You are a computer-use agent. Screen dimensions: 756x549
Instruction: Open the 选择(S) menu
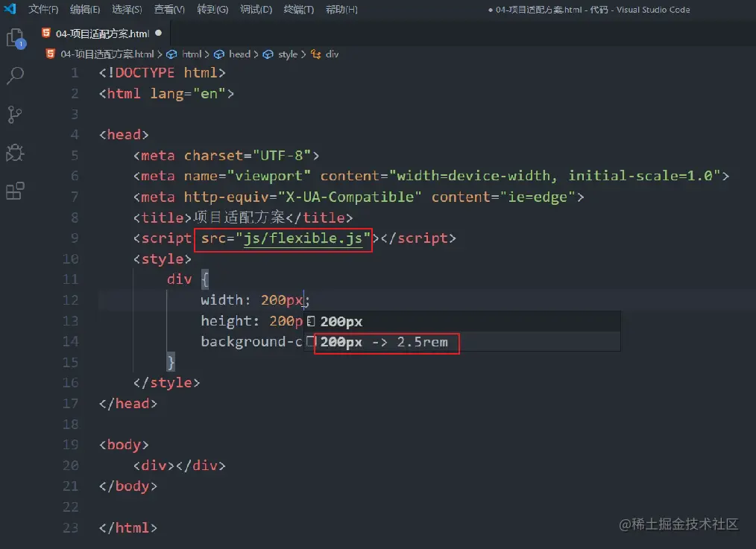pos(127,10)
